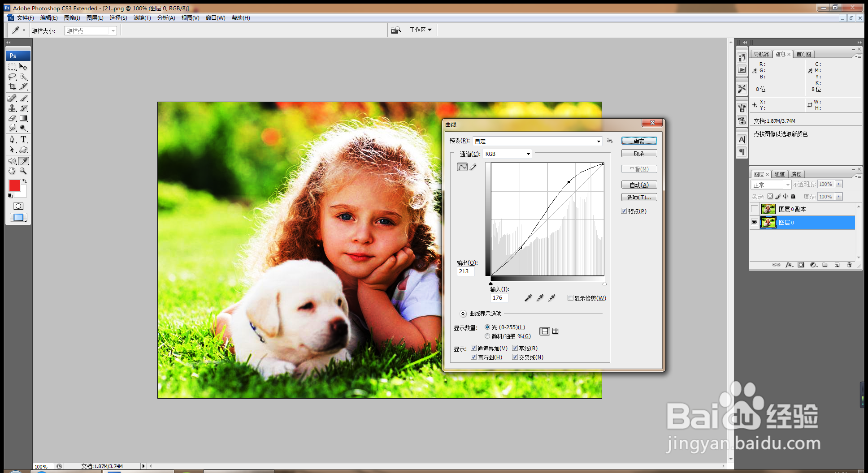Select the Magic Wand tool
Image resolution: width=868 pixels, height=473 pixels.
pyautogui.click(x=23, y=77)
